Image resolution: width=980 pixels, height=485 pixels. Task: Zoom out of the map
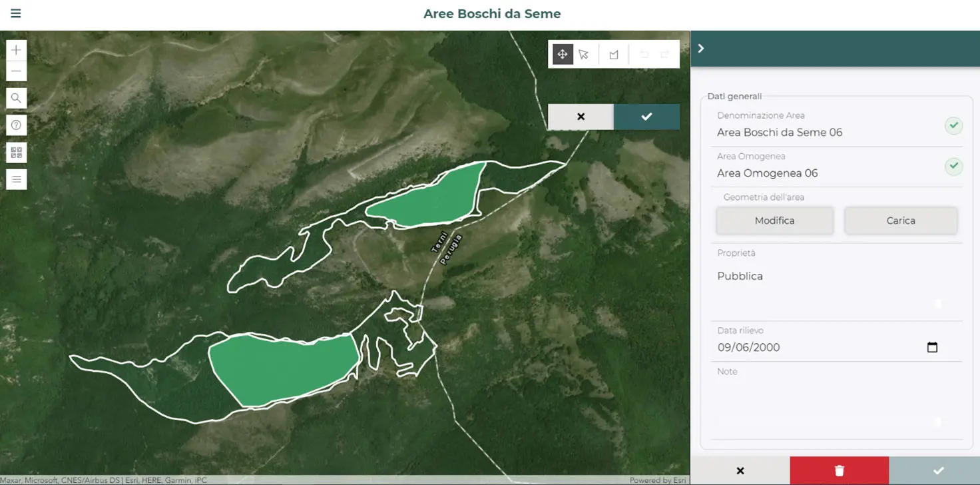[17, 71]
